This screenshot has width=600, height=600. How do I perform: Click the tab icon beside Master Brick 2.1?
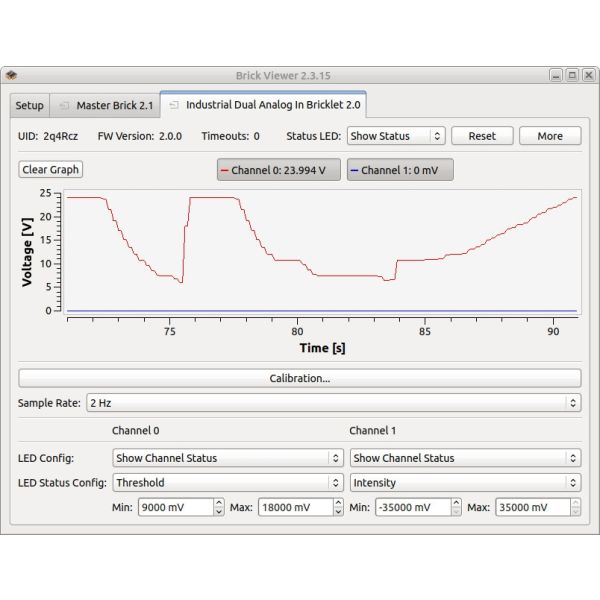pos(64,105)
